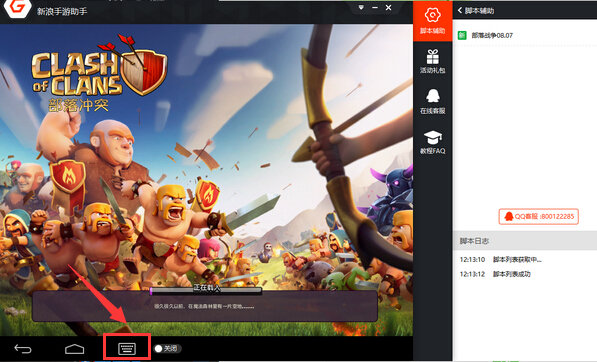Screen dimensions: 597x362
Task: Click the keyboard mapping icon in bottom bar
Action: point(127,348)
